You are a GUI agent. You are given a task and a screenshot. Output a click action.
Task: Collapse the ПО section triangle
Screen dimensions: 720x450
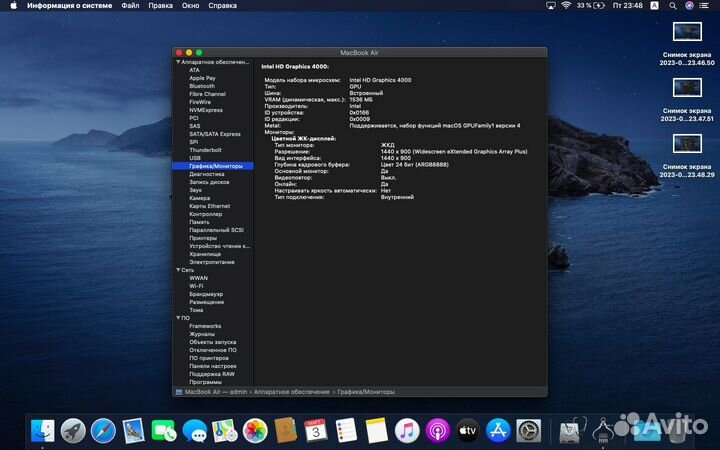(178, 318)
